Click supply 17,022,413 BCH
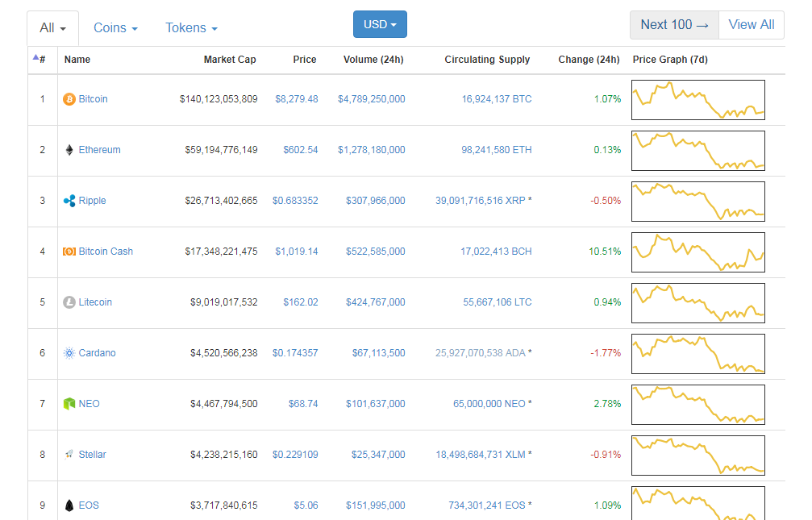 496,252
